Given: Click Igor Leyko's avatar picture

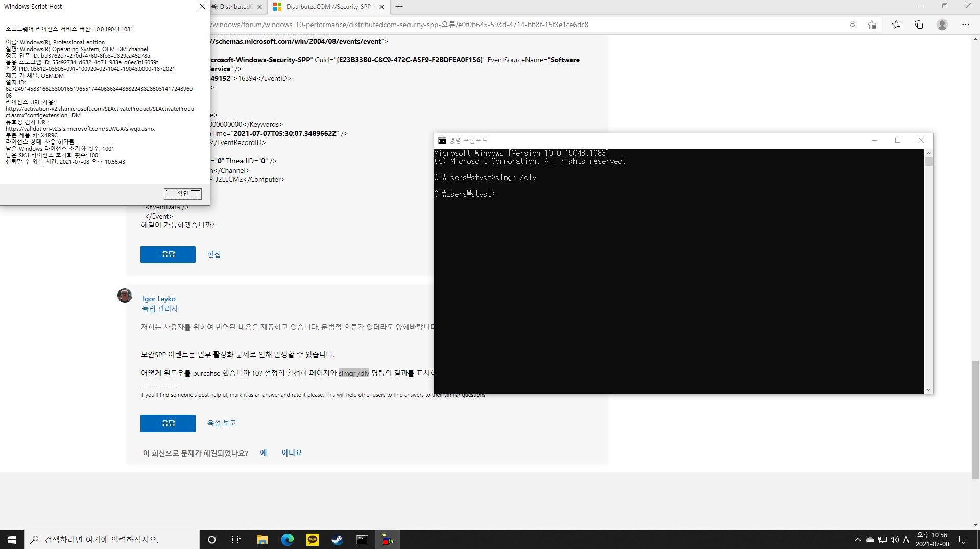Looking at the screenshot, I should pyautogui.click(x=125, y=295).
